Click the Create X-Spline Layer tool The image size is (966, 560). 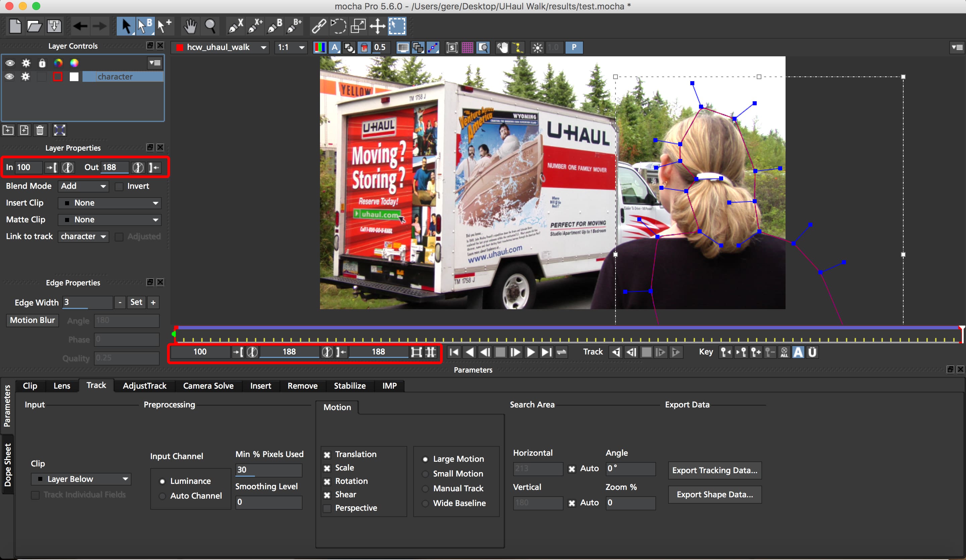pyautogui.click(x=235, y=26)
